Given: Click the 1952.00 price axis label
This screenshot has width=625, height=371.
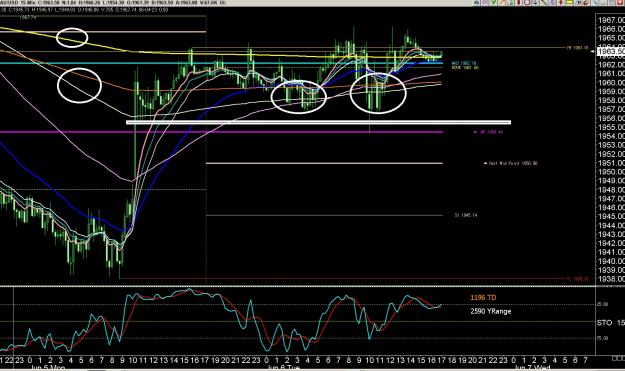Looking at the screenshot, I should click(611, 154).
